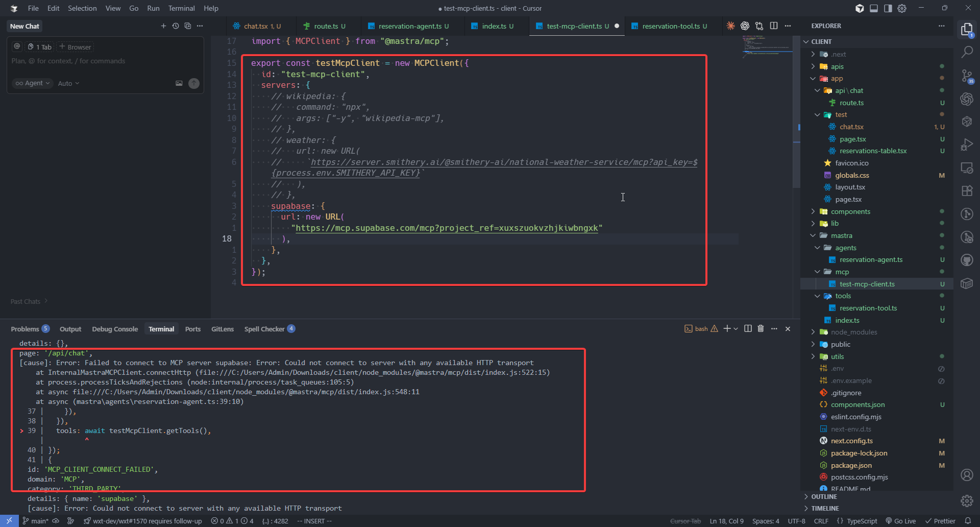Toggle the bottom panel layout button

click(874, 8)
